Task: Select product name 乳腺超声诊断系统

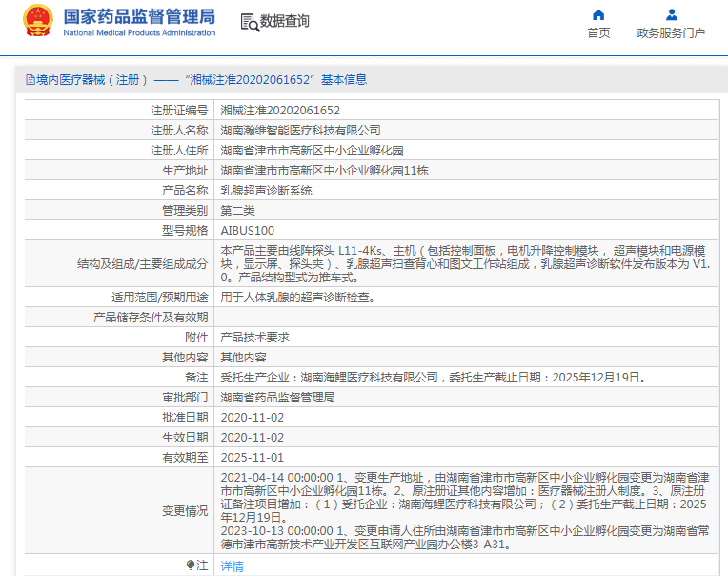Action: click(266, 190)
